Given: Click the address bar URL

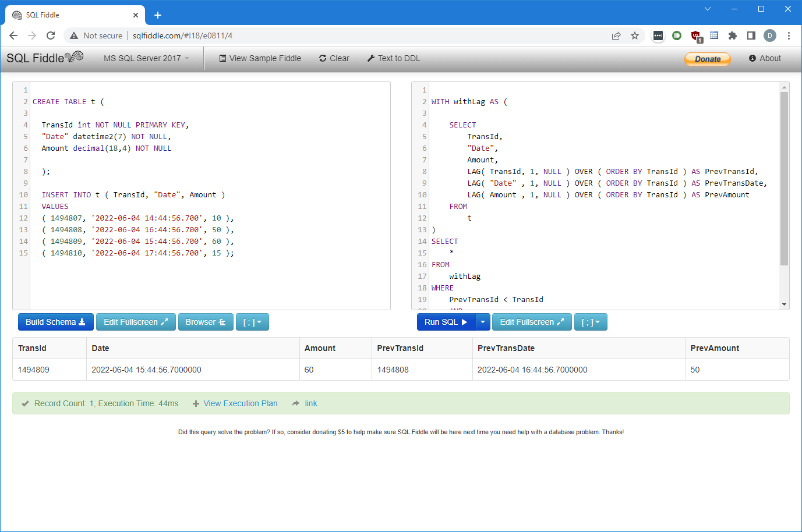Looking at the screenshot, I should (182, 36).
